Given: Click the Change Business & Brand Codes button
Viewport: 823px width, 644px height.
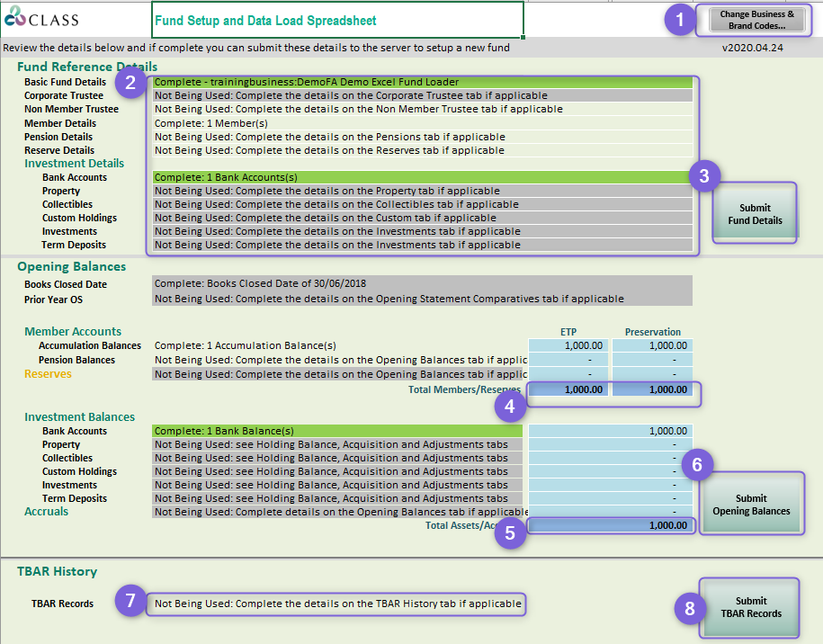Looking at the screenshot, I should point(756,20).
